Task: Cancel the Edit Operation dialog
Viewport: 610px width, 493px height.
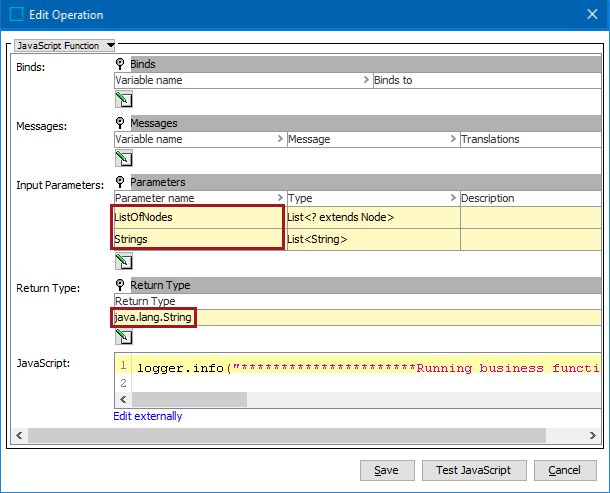Action: point(564,470)
